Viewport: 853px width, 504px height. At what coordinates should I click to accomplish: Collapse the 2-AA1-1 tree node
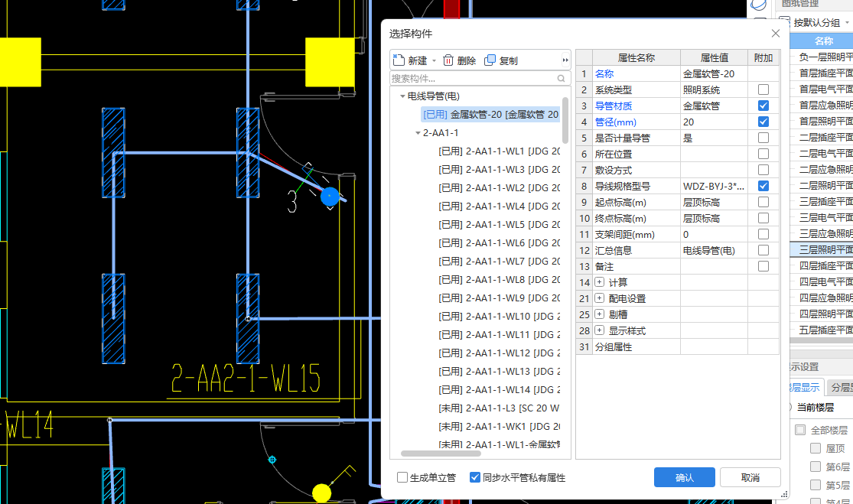pyautogui.click(x=418, y=132)
